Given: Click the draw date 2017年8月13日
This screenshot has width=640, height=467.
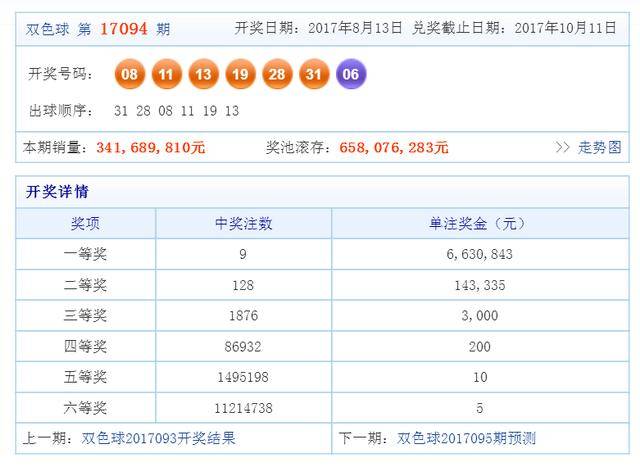Looking at the screenshot, I should [355, 28].
